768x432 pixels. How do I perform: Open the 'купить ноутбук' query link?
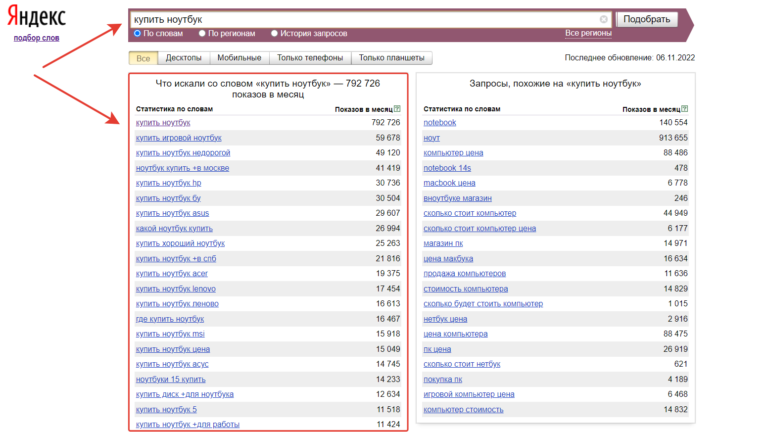click(x=163, y=122)
